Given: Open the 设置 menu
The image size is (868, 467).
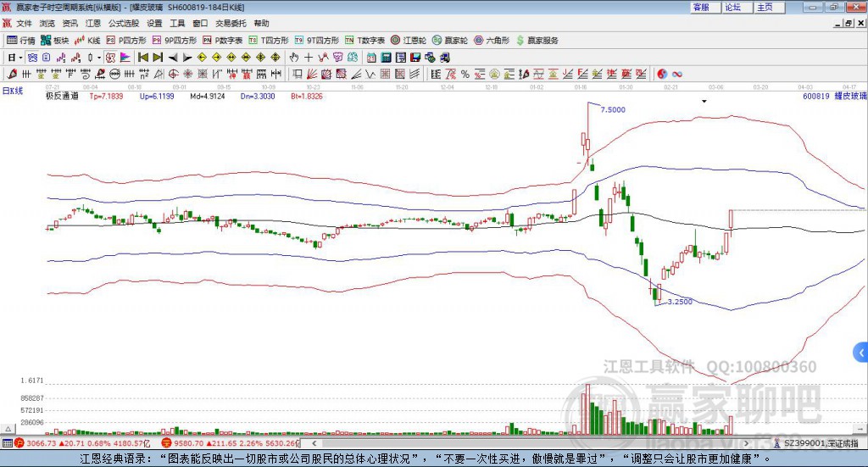Looking at the screenshot, I should pos(154,23).
